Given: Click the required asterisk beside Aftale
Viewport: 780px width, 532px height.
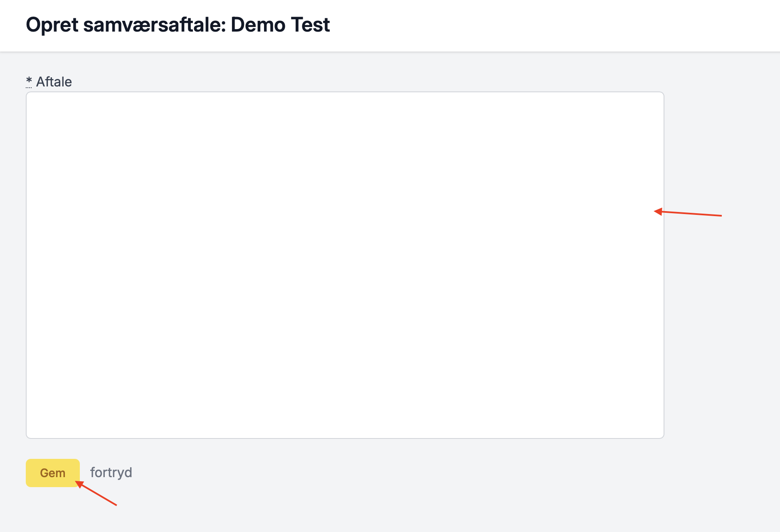Looking at the screenshot, I should click(29, 81).
